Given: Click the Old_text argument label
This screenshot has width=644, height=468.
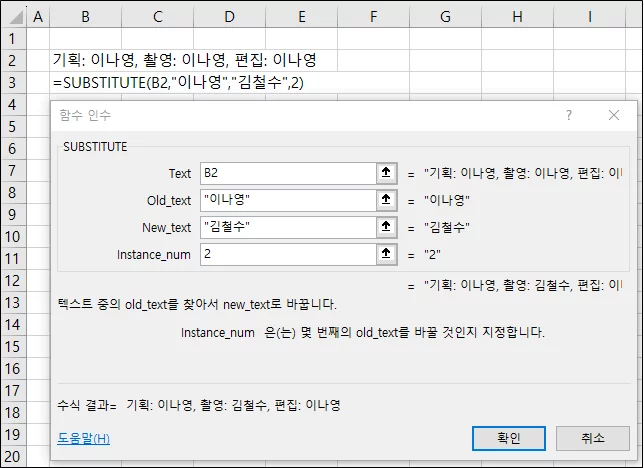Looking at the screenshot, I should pyautogui.click(x=169, y=201).
